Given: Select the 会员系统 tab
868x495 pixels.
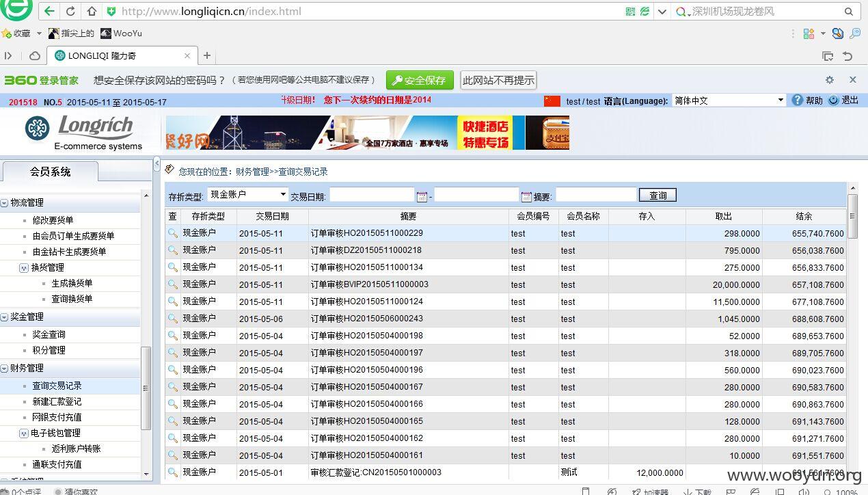Looking at the screenshot, I should tap(50, 172).
